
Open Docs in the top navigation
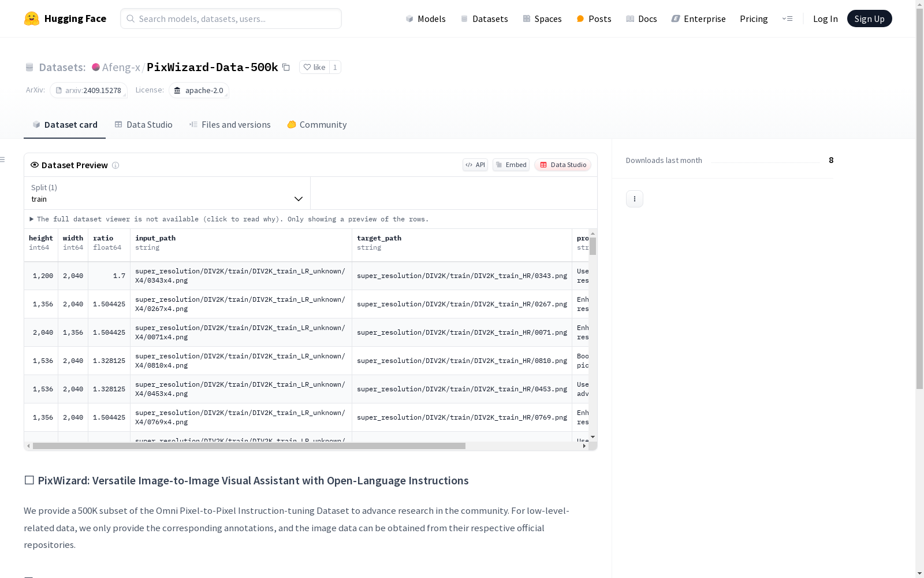point(641,18)
